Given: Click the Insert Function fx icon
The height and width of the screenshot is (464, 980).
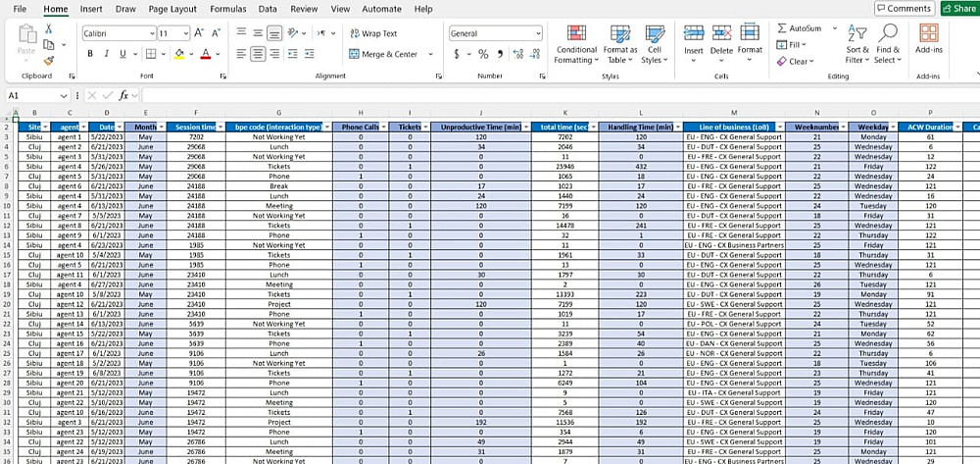Looking at the screenshot, I should click(123, 96).
